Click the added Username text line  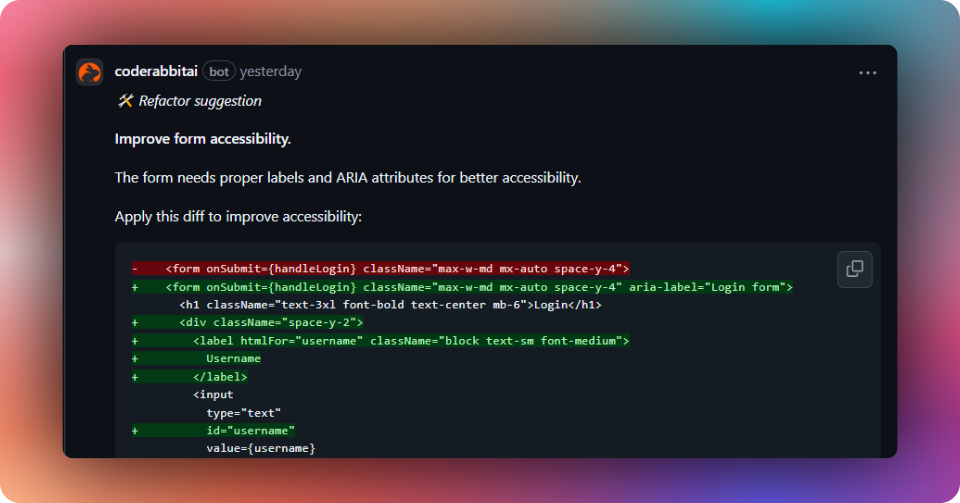tap(197, 359)
